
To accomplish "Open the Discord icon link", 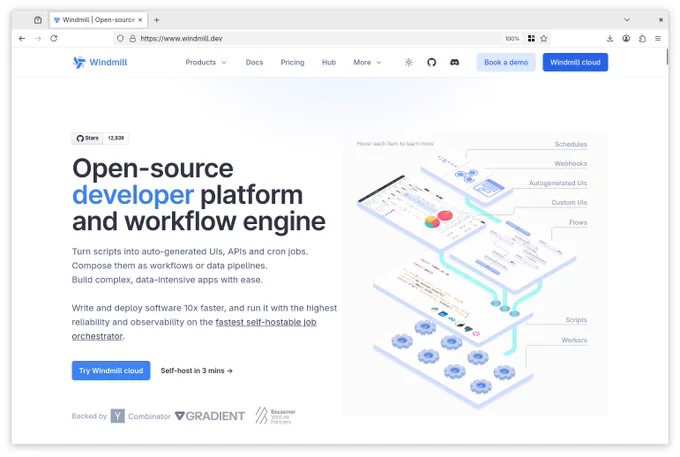I will 454,62.
